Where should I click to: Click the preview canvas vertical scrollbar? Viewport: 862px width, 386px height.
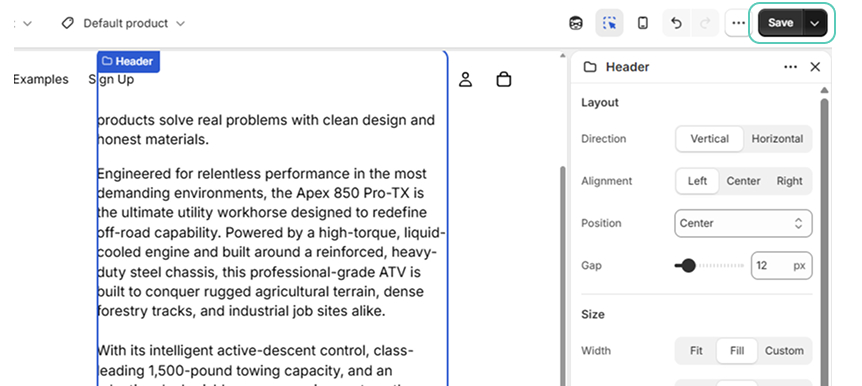pyautogui.click(x=562, y=275)
